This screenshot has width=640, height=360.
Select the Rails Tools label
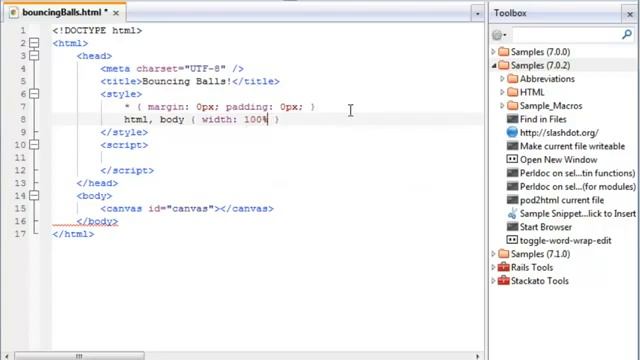click(x=532, y=267)
